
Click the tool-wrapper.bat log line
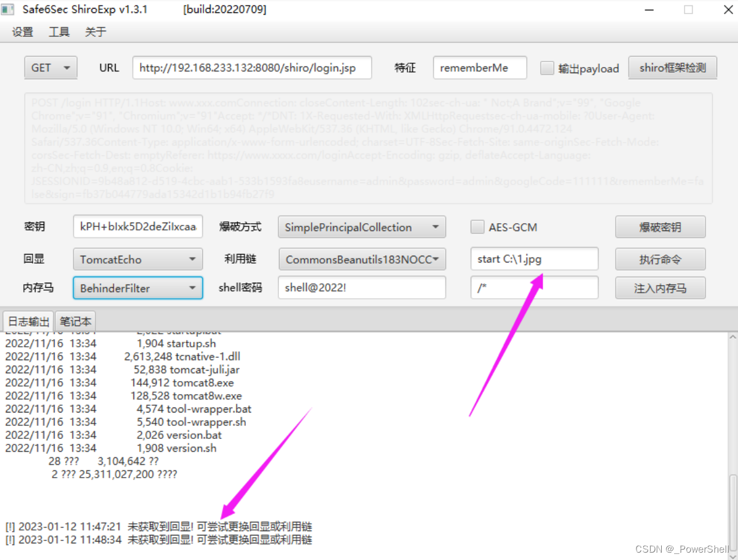coord(128,409)
